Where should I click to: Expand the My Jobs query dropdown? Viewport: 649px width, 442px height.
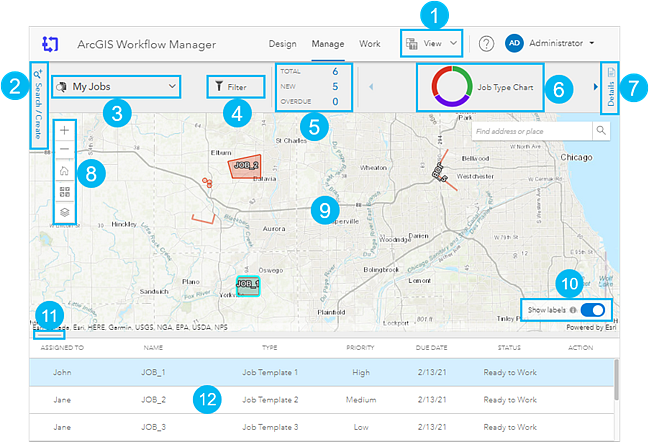pyautogui.click(x=116, y=86)
